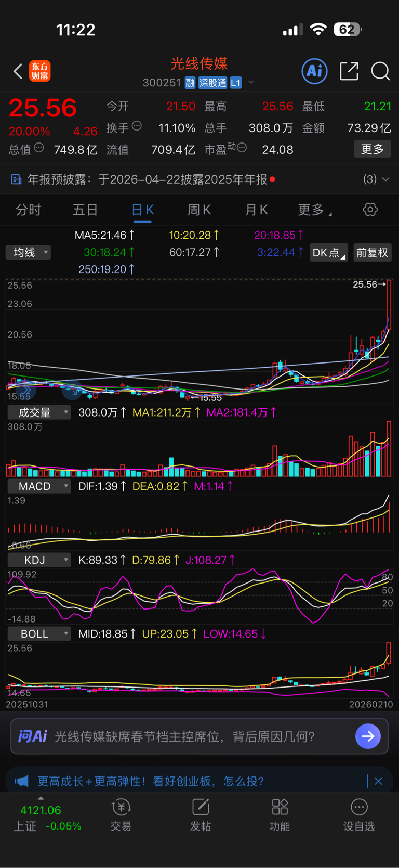
Task: Tap the L1 level badge
Action: 236,83
